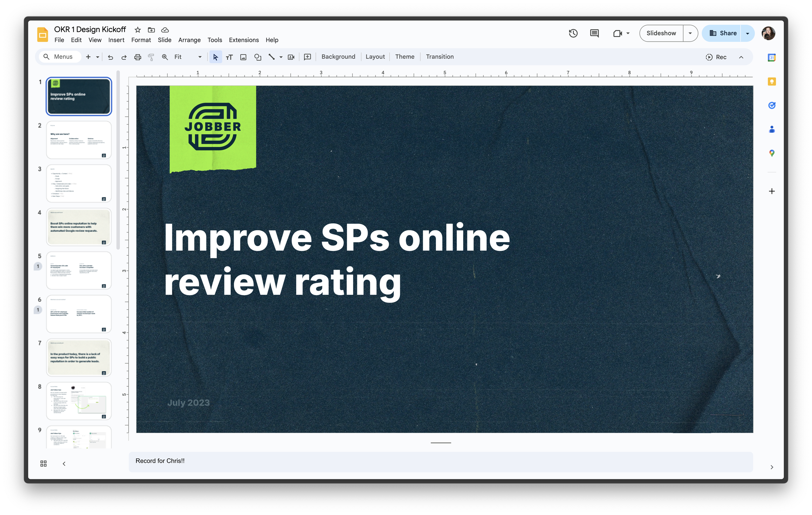Open the Arrange menu
The width and height of the screenshot is (812, 515).
(x=189, y=40)
